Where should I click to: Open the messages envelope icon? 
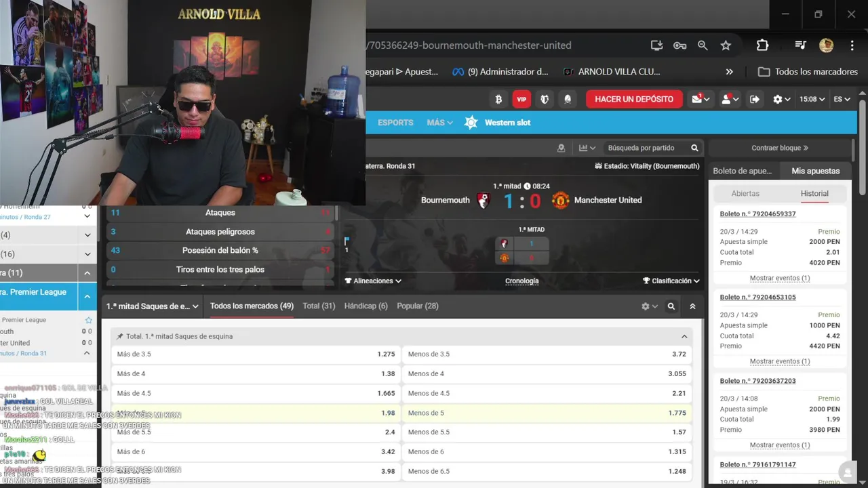click(x=701, y=99)
